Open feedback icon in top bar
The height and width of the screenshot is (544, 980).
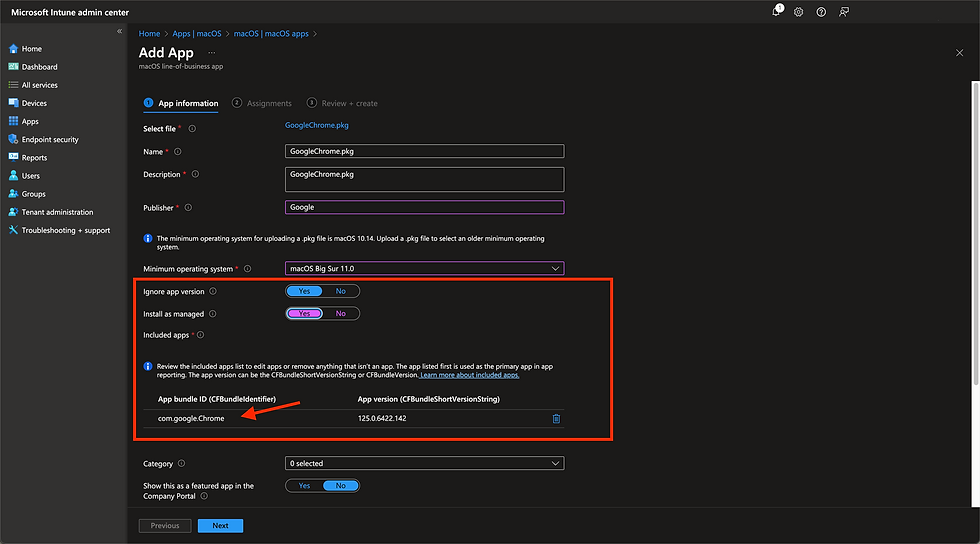pyautogui.click(x=844, y=12)
